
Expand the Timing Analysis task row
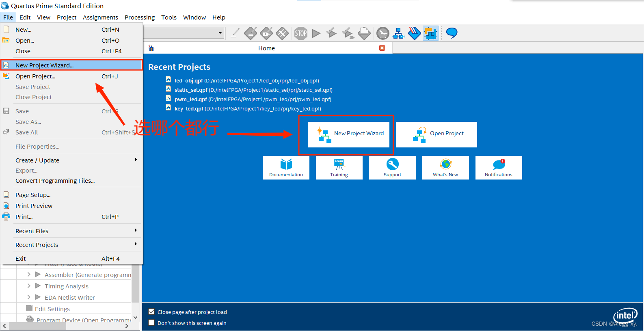(29, 286)
